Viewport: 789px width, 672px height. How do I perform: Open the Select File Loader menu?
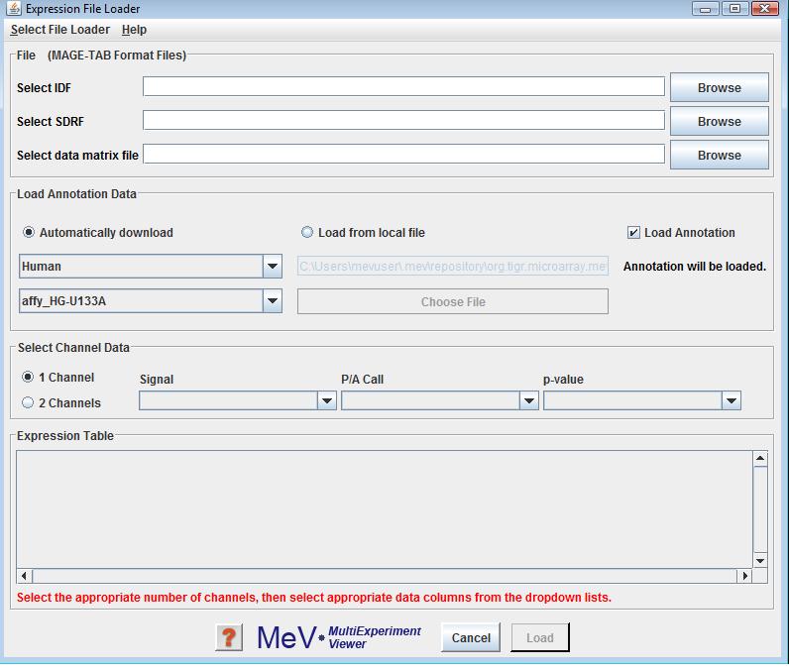(x=60, y=30)
